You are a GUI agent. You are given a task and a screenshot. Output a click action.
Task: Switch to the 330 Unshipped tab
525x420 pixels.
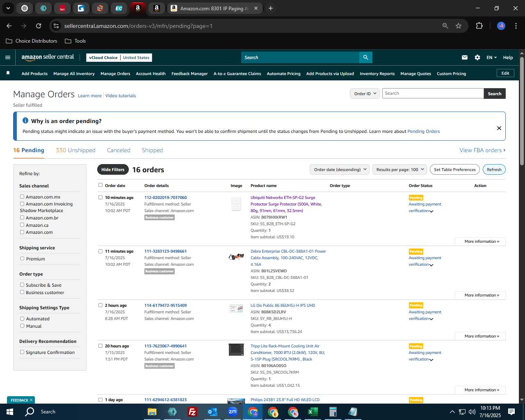pos(75,150)
